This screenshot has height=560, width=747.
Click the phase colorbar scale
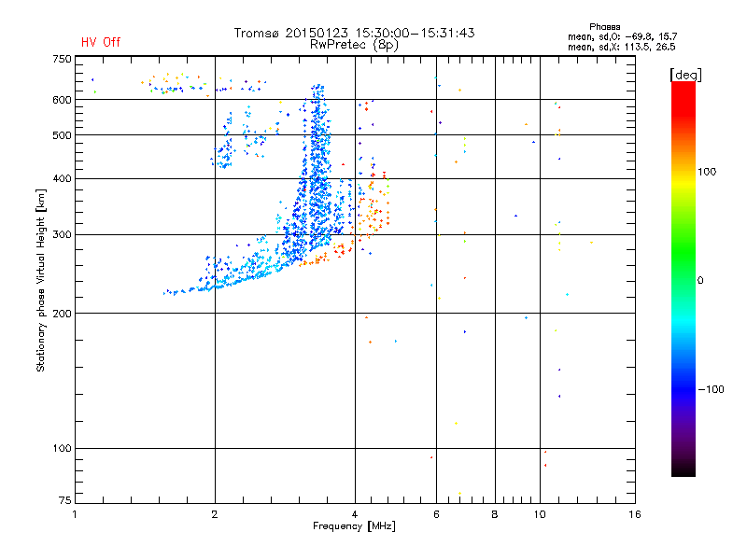684,278
